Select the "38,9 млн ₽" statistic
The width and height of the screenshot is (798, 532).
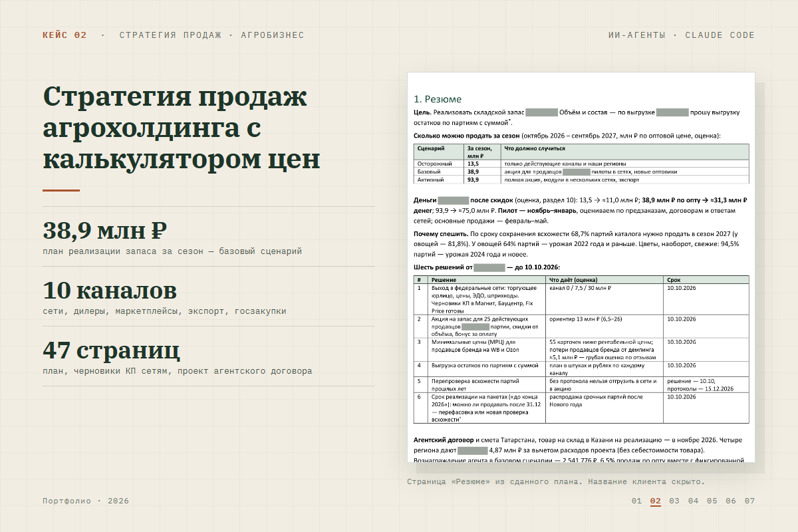[x=104, y=231]
